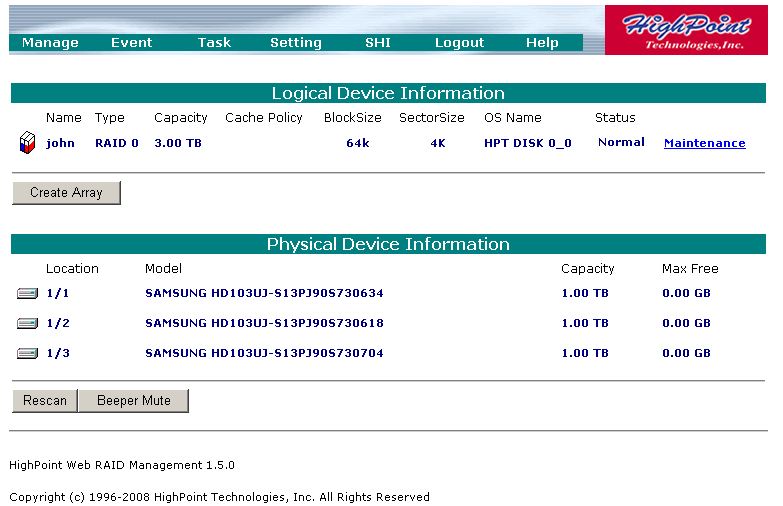Screen dimensions: 783x506
Task: Open the SHI menu
Action: [x=378, y=42]
